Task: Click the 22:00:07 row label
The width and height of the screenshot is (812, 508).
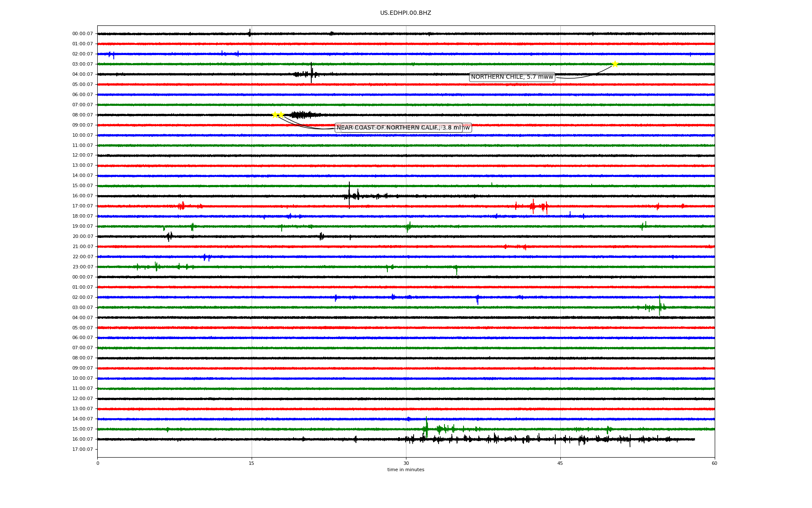Action: [82, 257]
